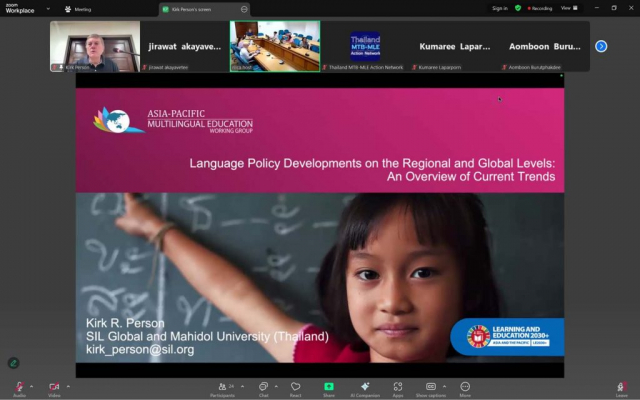Start camera with the Video button

[x=53, y=387]
